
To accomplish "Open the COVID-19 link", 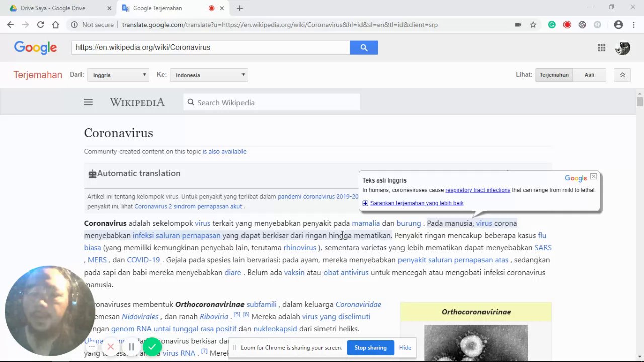I will [x=143, y=260].
